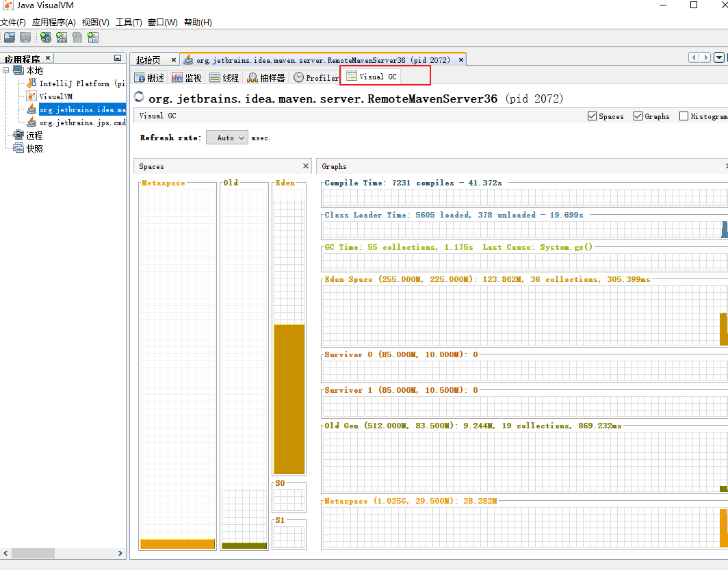Click the Applications panel scrollbar left arrow
Image resolution: width=728 pixels, height=570 pixels.
coord(5,554)
